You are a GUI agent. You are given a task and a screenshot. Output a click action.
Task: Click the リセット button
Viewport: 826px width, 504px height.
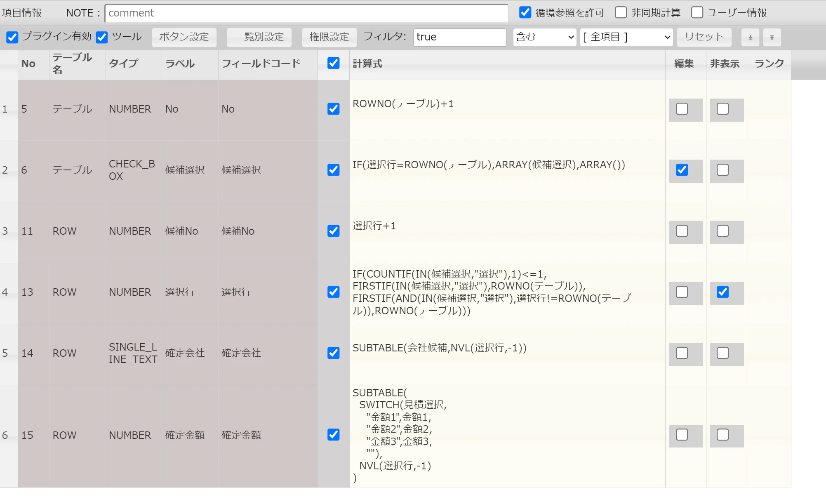coord(704,37)
